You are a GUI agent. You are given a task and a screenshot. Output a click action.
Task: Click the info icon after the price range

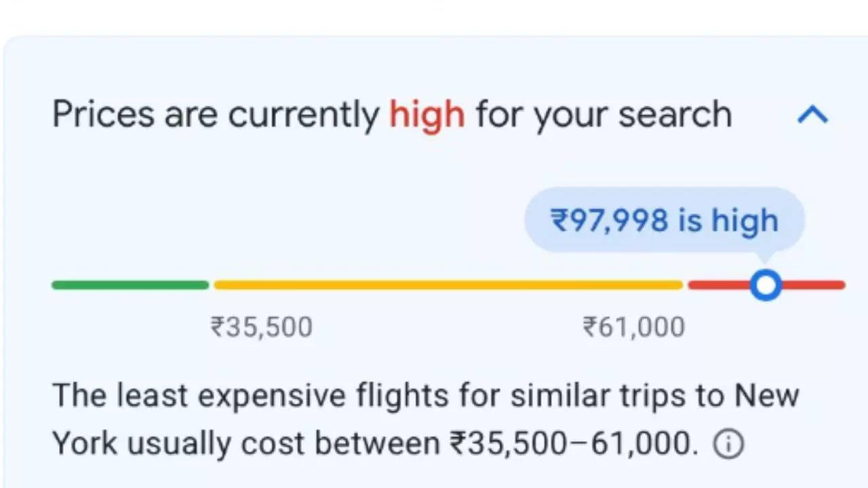coord(729,445)
